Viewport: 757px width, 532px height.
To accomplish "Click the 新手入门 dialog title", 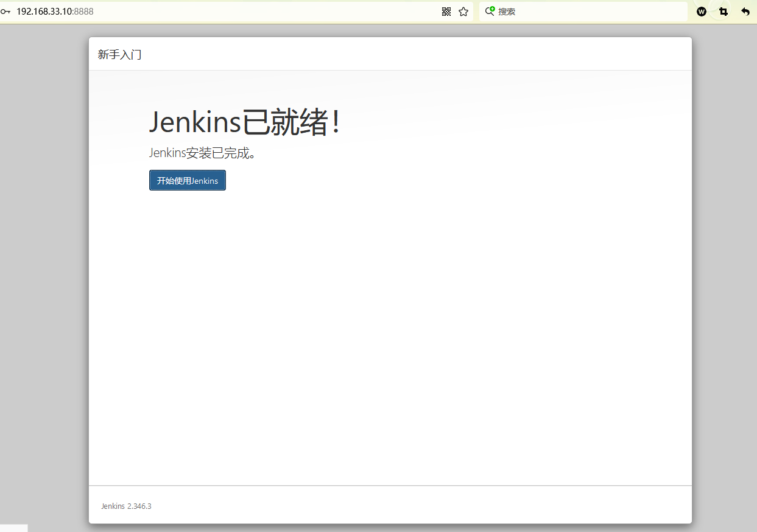I will [120, 55].
